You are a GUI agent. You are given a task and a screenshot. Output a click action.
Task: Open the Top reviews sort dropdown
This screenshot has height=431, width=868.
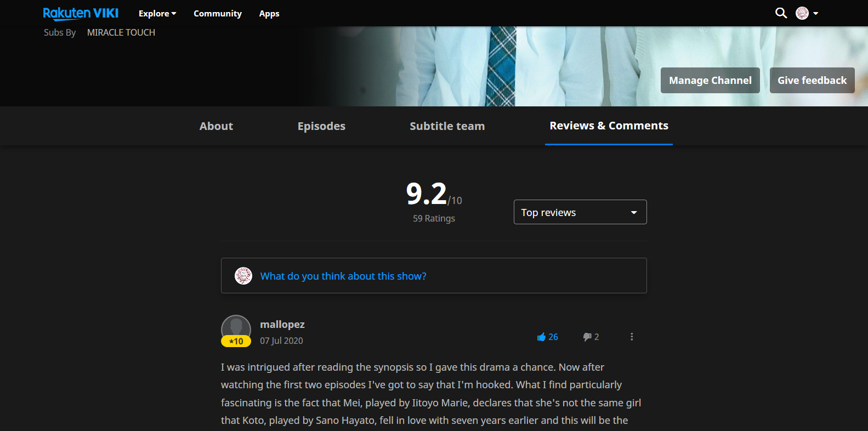point(580,212)
